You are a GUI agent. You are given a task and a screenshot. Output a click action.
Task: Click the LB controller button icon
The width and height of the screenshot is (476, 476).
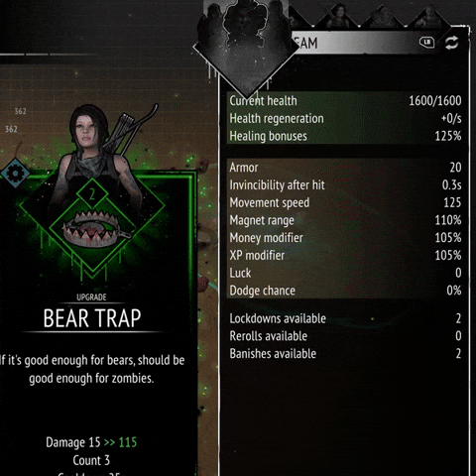426,43
